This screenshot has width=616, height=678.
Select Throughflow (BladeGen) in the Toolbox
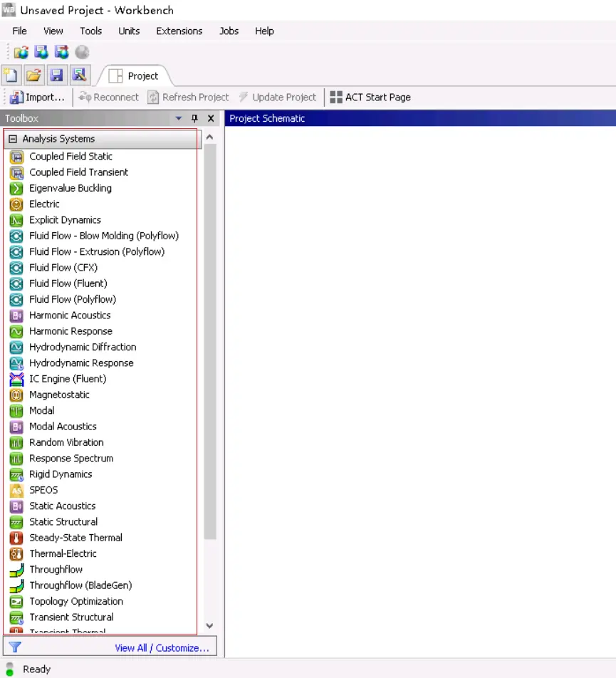(x=80, y=585)
